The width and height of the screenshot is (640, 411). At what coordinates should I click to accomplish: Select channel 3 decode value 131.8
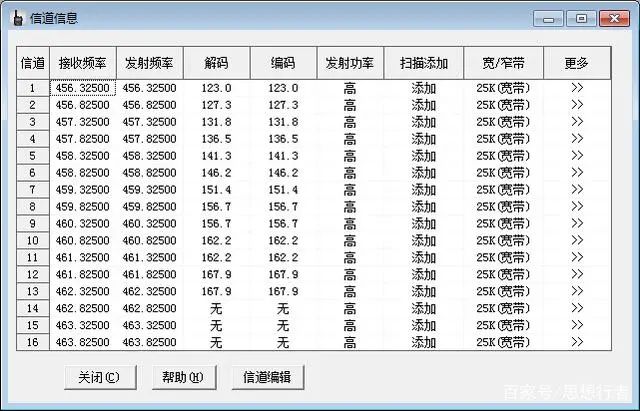coord(217,122)
